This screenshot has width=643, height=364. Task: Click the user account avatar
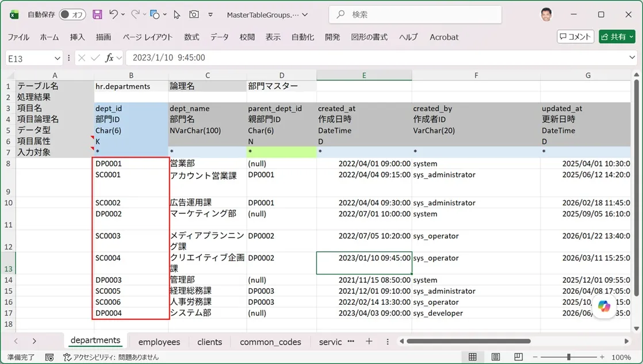pyautogui.click(x=546, y=15)
